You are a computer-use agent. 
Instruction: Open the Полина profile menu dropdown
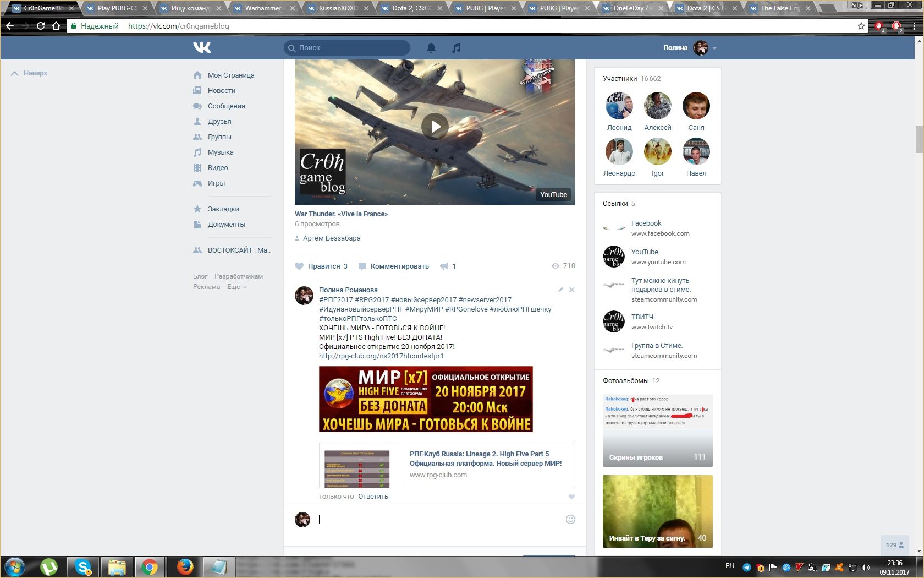(x=690, y=48)
